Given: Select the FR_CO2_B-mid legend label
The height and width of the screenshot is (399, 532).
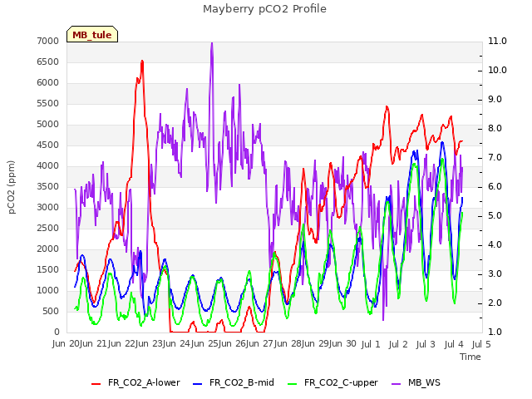Looking at the screenshot, I should 242,382.
